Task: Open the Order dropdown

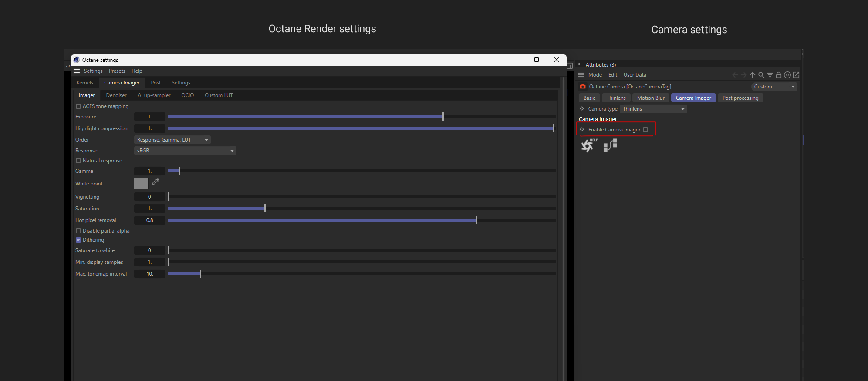Action: coord(172,140)
